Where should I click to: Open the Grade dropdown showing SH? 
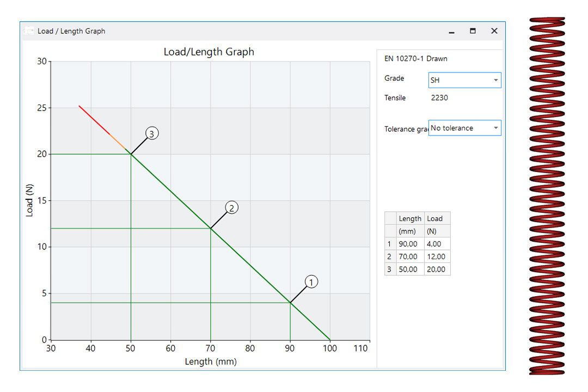pos(464,81)
